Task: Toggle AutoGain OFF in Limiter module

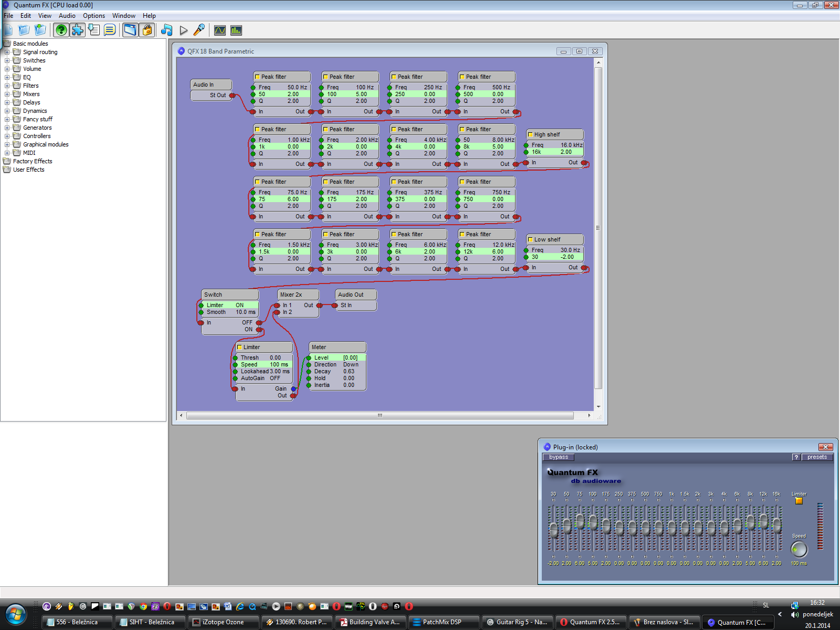Action: (x=275, y=378)
